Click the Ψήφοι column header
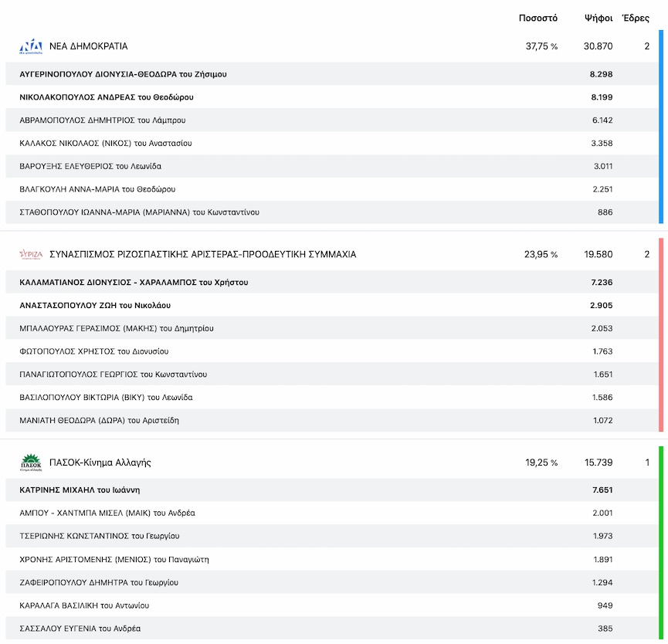668x644 pixels. [598, 18]
